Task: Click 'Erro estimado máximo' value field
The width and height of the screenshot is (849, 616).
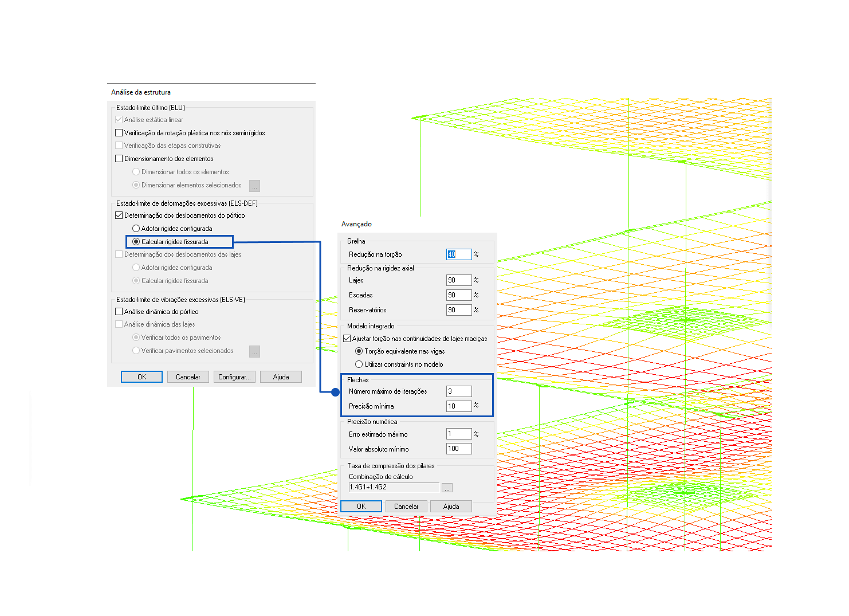Action: coord(459,434)
